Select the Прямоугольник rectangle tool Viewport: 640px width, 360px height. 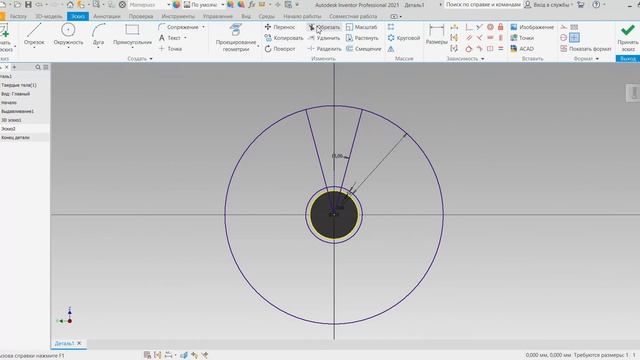coord(132,34)
